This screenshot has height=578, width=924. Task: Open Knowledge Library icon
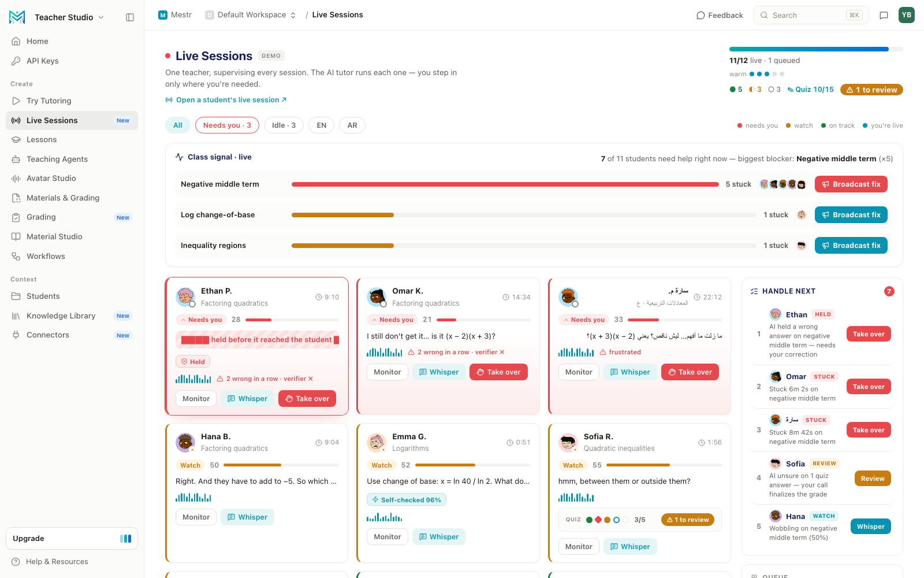[x=16, y=316]
